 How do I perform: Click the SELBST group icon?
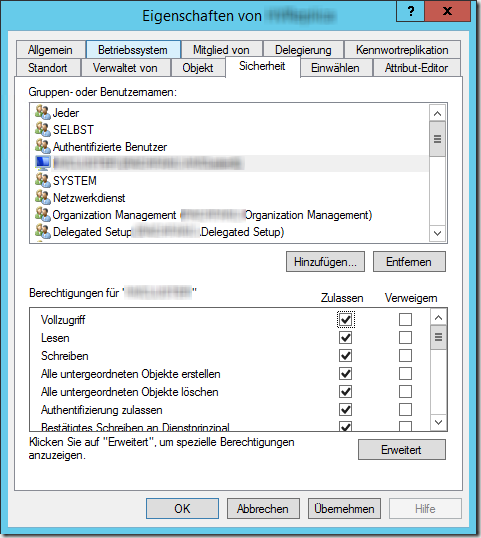point(43,129)
